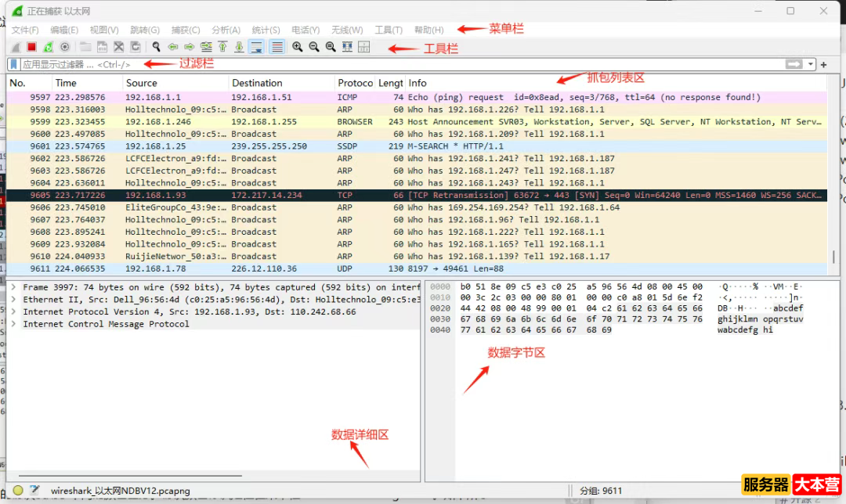Click the expert info status indicator circle
This screenshot has width=846, height=504.
pyautogui.click(x=18, y=491)
